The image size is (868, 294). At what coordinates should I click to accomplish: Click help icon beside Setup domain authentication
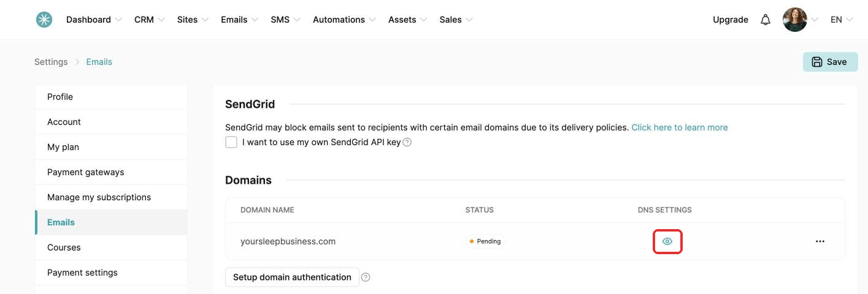pos(366,277)
